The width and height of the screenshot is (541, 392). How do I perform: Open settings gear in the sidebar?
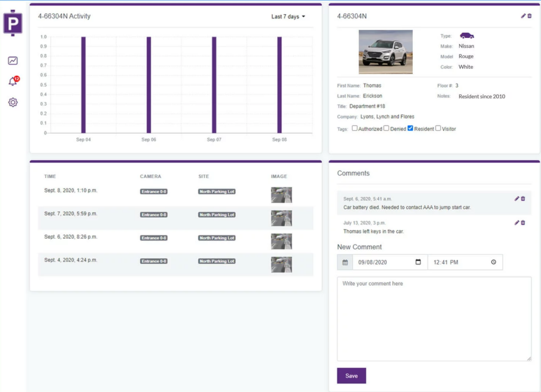13,102
